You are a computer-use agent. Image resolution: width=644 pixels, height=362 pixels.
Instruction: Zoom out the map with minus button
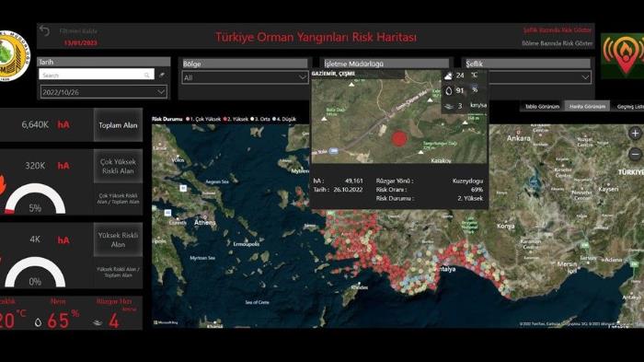635,154
